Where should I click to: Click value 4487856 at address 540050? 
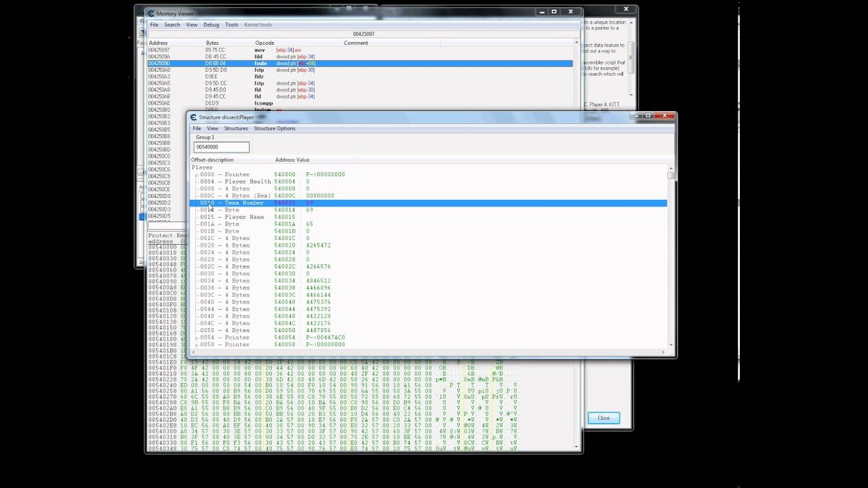click(318, 330)
